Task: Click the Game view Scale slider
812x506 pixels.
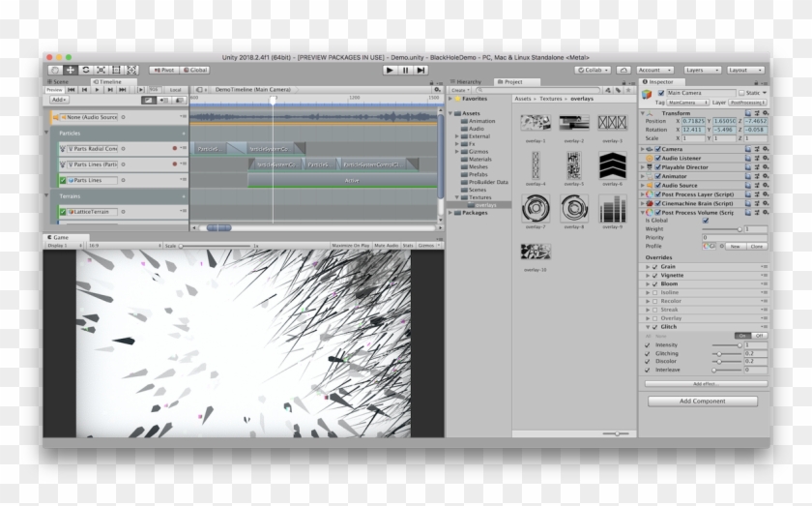Action: [x=215, y=246]
